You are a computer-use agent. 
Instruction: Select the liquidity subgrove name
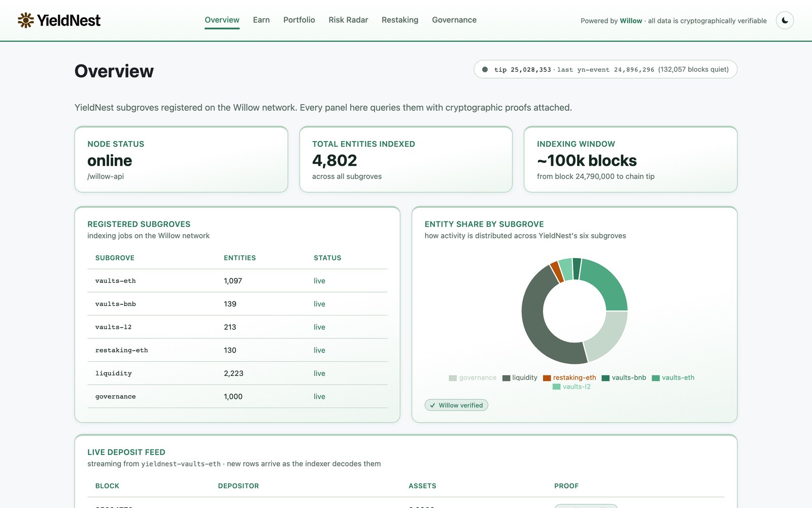pyautogui.click(x=113, y=373)
